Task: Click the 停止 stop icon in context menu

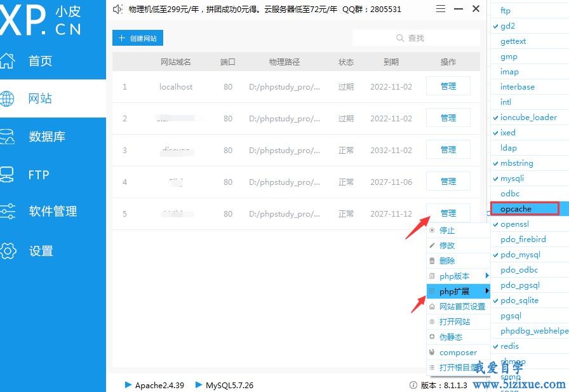Action: pyautogui.click(x=432, y=230)
